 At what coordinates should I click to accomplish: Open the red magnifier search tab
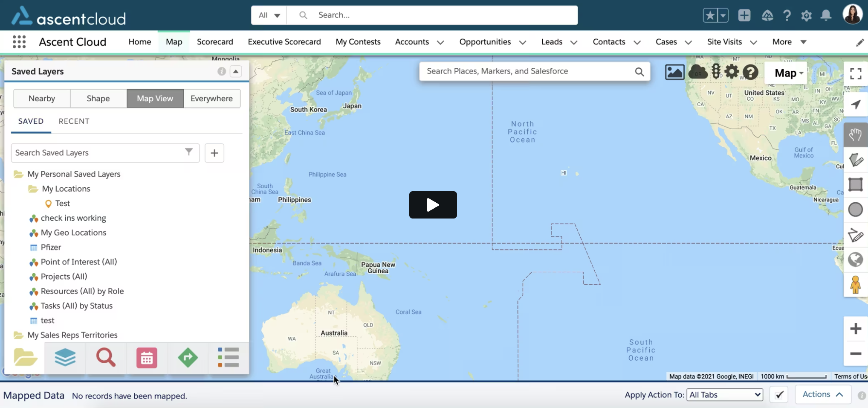click(106, 358)
